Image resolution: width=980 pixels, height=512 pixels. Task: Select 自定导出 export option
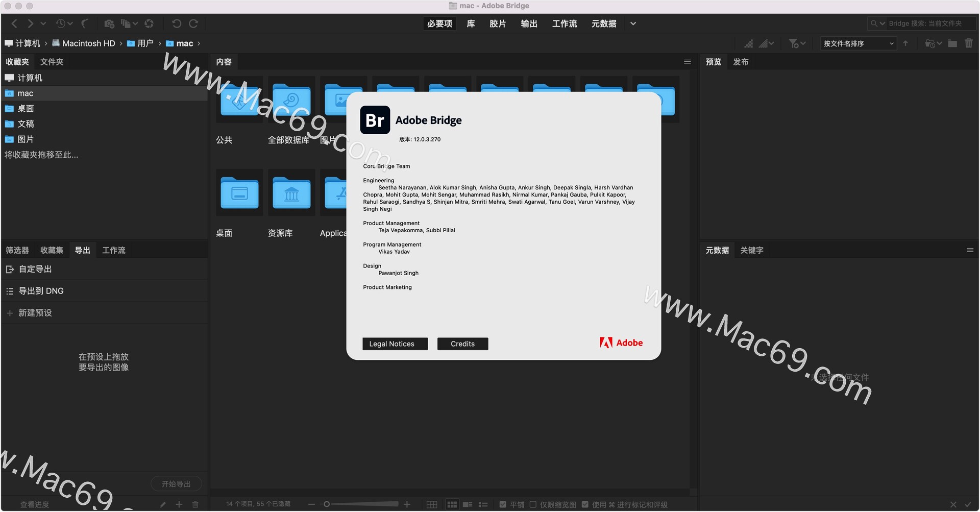[105, 269]
